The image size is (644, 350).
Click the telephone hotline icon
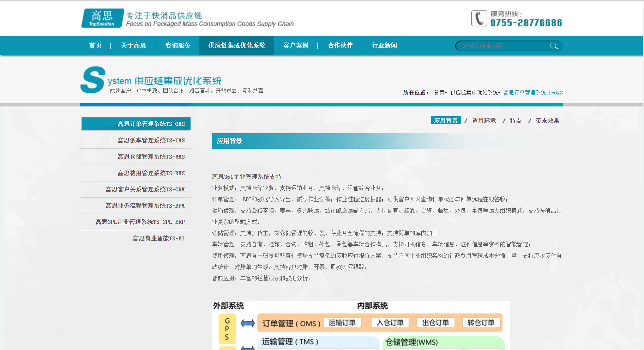tap(479, 18)
